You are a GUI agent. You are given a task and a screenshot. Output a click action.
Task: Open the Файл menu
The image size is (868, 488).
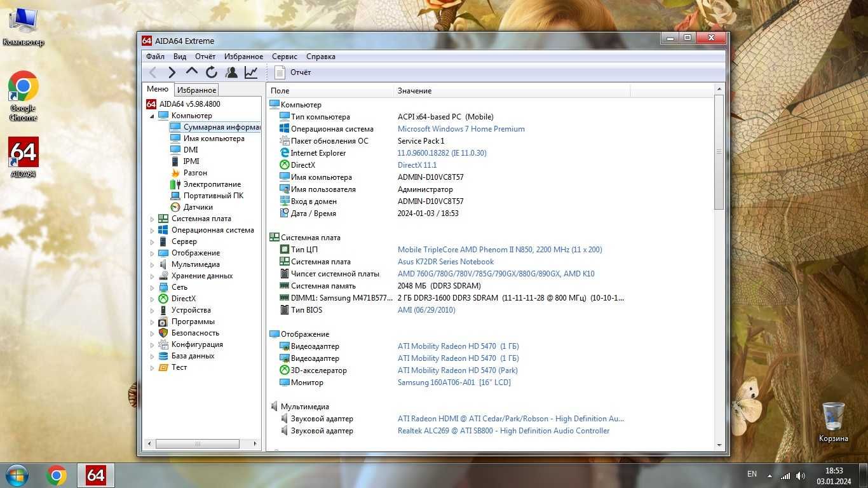pos(155,57)
